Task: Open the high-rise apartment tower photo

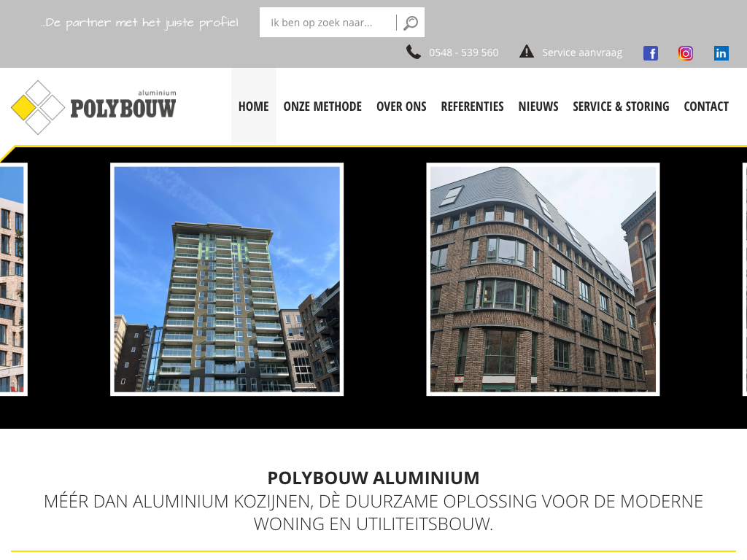Action: coord(227,279)
